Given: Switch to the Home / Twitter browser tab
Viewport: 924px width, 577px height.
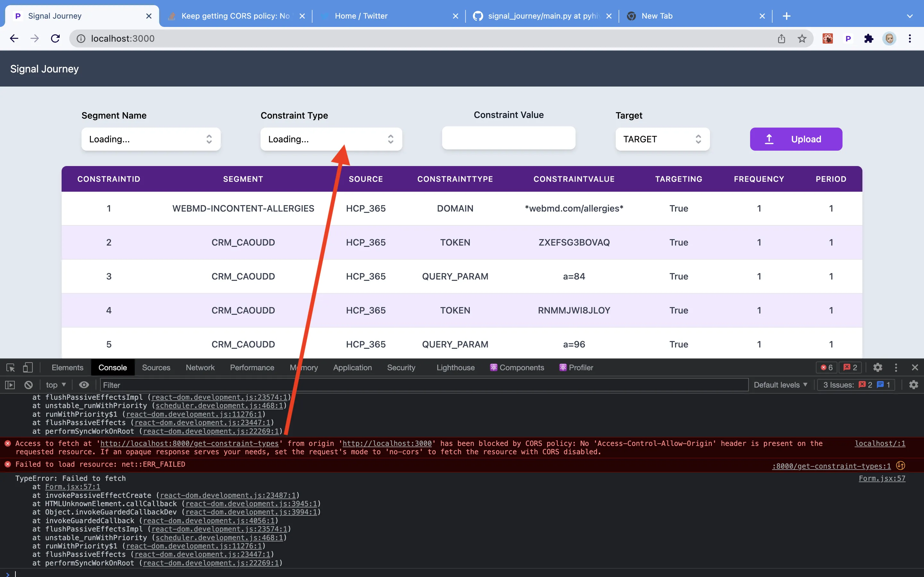Looking at the screenshot, I should pyautogui.click(x=361, y=16).
